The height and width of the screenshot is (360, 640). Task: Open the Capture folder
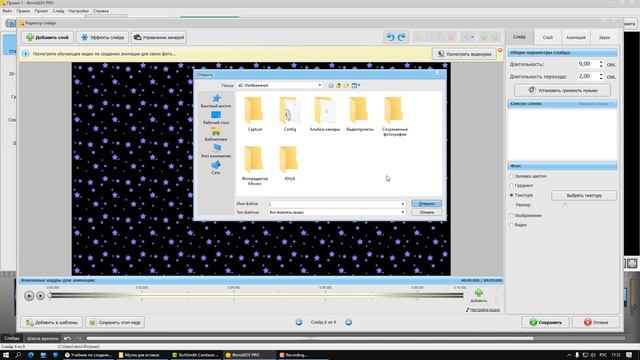click(255, 114)
